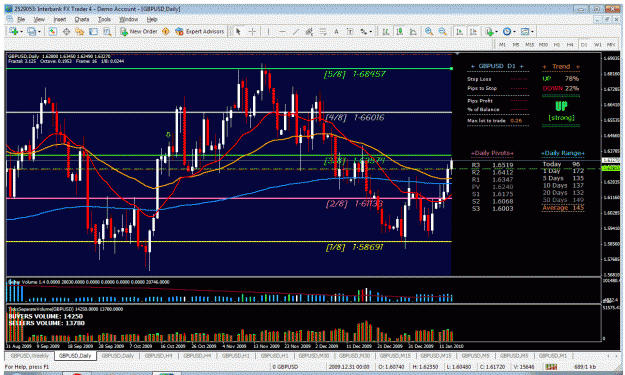Open the Charts menu
The height and width of the screenshot is (375, 625).
pos(82,19)
